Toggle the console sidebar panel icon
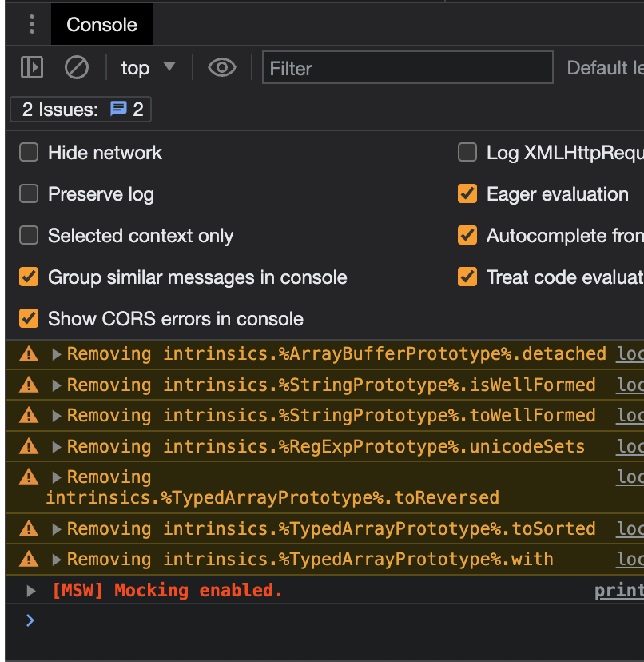 pos(32,68)
